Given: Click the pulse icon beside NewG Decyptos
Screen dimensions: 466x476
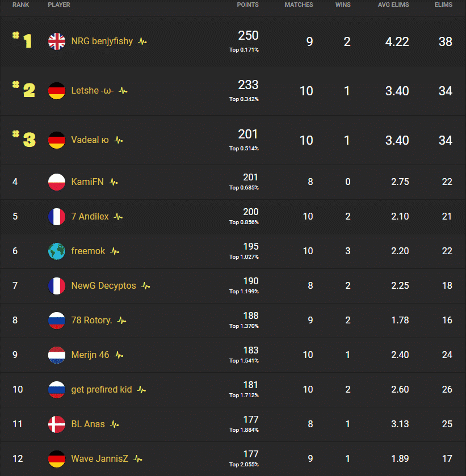Looking at the screenshot, I should coord(145,285).
